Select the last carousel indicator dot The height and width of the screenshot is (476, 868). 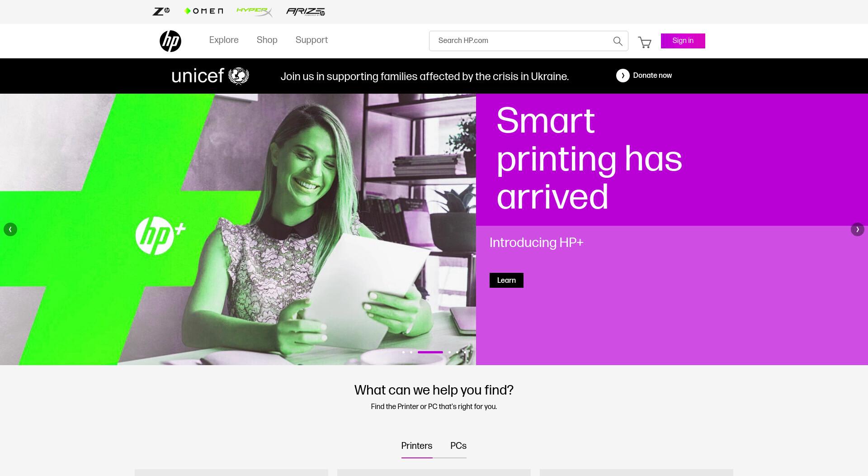465,352
